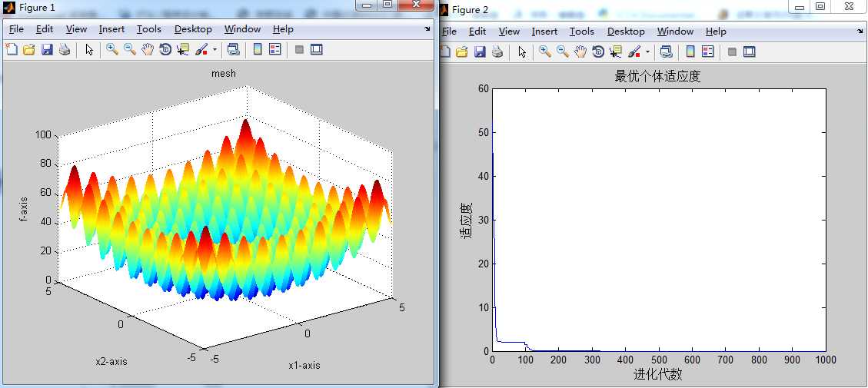Screen dimensions: 868x388
Task: Open View menu in Figure 1
Action: click(x=76, y=29)
